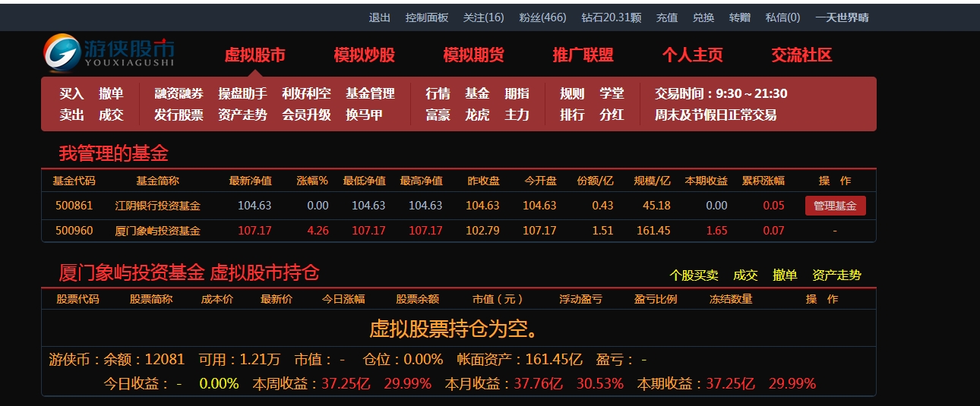The height and width of the screenshot is (406, 980).
Task: Click 我管理的基金 section heading
Action: point(113,154)
